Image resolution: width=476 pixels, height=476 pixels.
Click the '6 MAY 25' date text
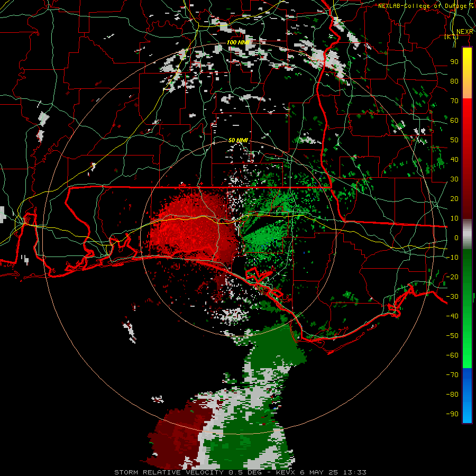coord(319,472)
